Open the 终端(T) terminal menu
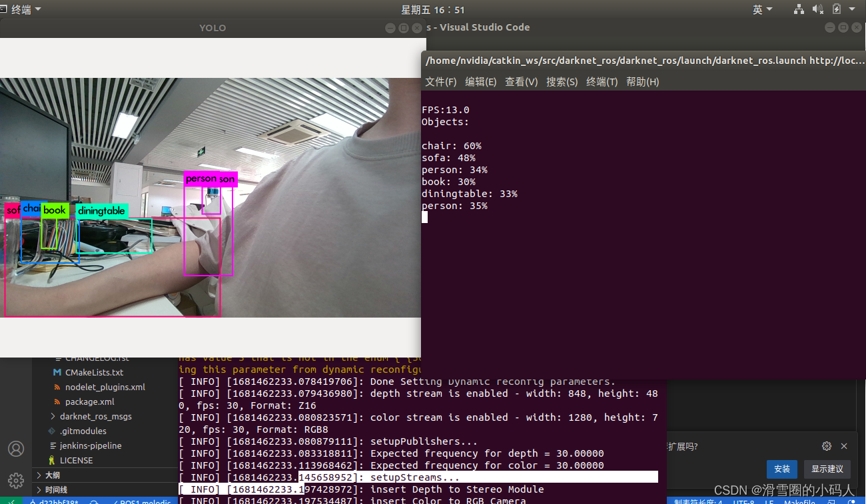The height and width of the screenshot is (504, 866). [x=602, y=82]
